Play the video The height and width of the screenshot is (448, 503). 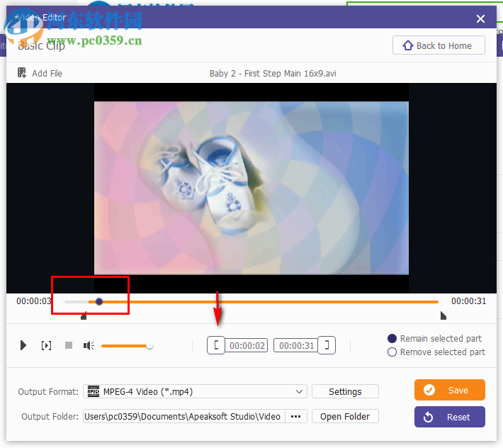pyautogui.click(x=23, y=346)
